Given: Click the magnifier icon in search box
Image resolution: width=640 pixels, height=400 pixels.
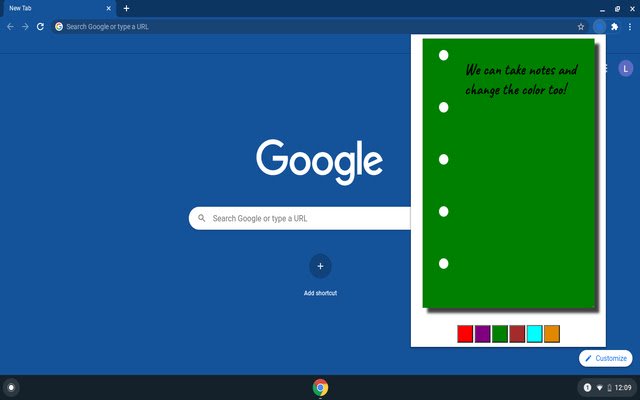Looking at the screenshot, I should coord(202,218).
